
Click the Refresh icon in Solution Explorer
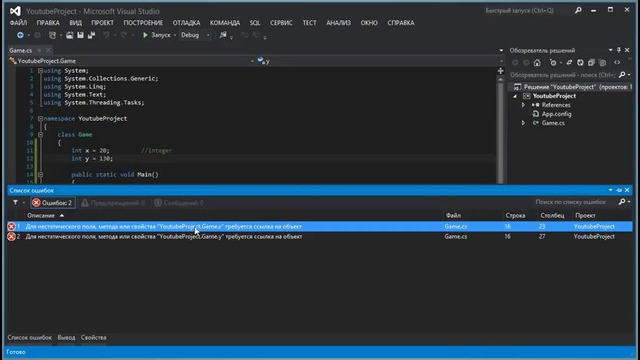(580, 63)
